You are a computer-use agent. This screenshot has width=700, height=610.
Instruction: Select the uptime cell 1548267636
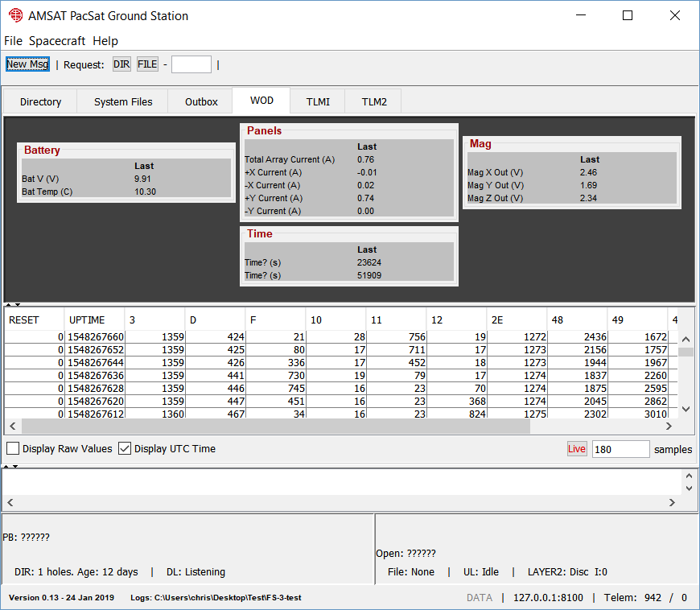click(x=95, y=376)
